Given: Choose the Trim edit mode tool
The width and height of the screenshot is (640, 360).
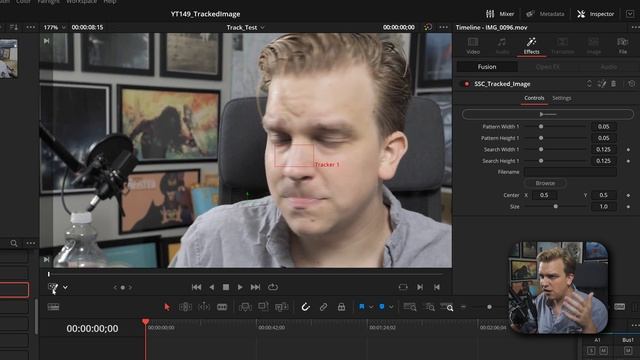Looking at the screenshot, I should [x=185, y=307].
